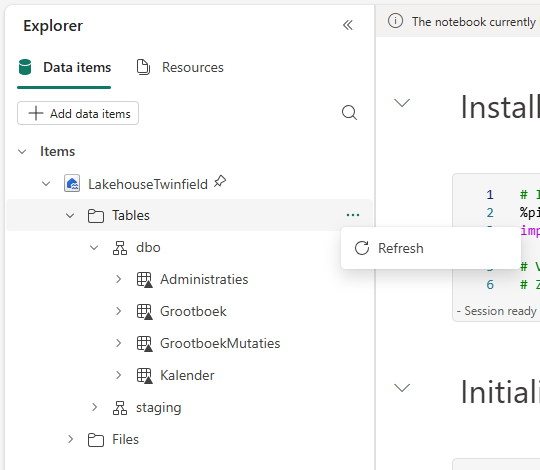This screenshot has height=470, width=540.
Task: Click the green database icon on Data items
Action: point(25,67)
